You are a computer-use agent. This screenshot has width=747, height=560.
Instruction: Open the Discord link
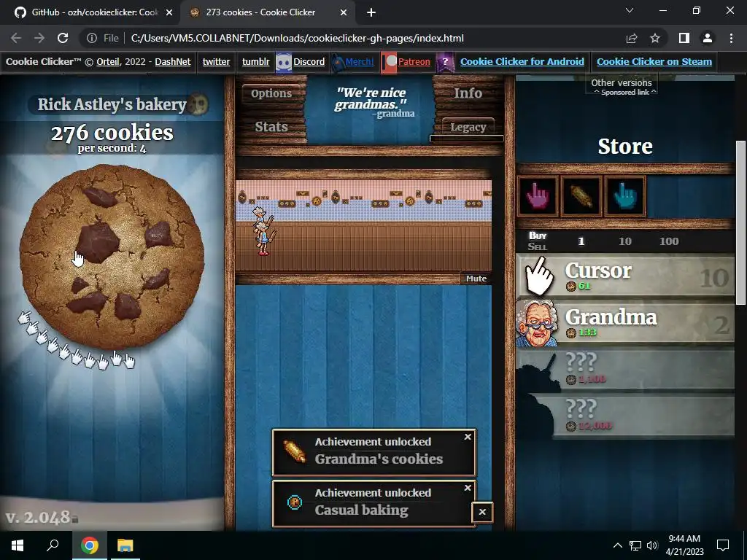pyautogui.click(x=309, y=62)
